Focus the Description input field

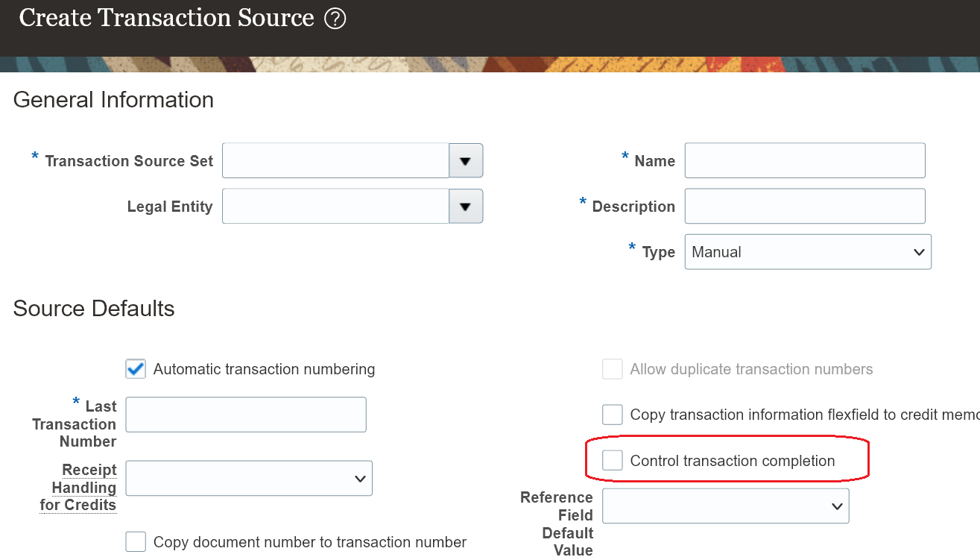click(805, 207)
